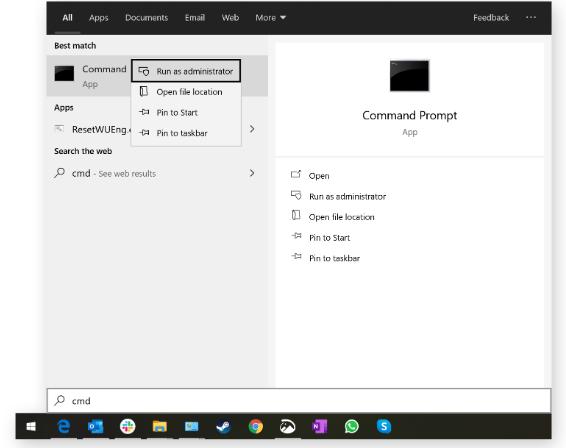The image size is (566, 448).
Task: Open the game controller app icon in taskbar
Action: 288,426
